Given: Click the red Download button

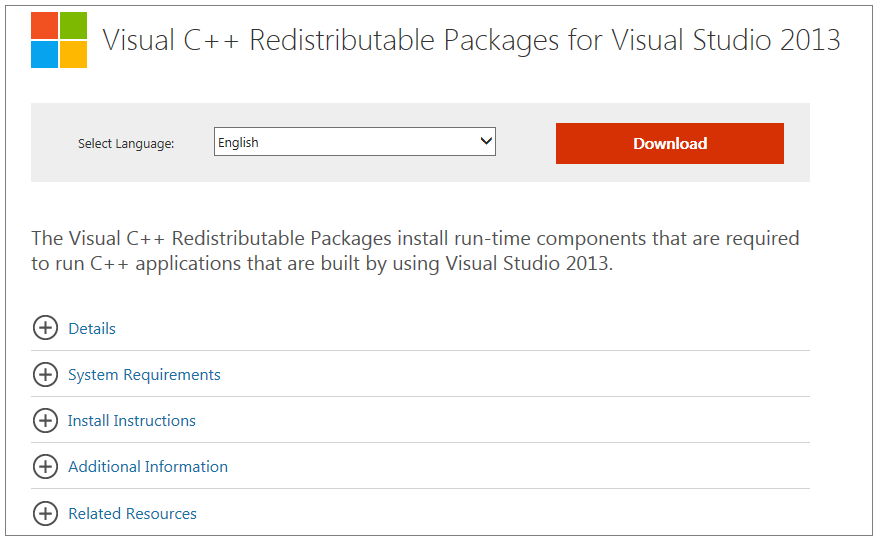Looking at the screenshot, I should click(x=670, y=144).
